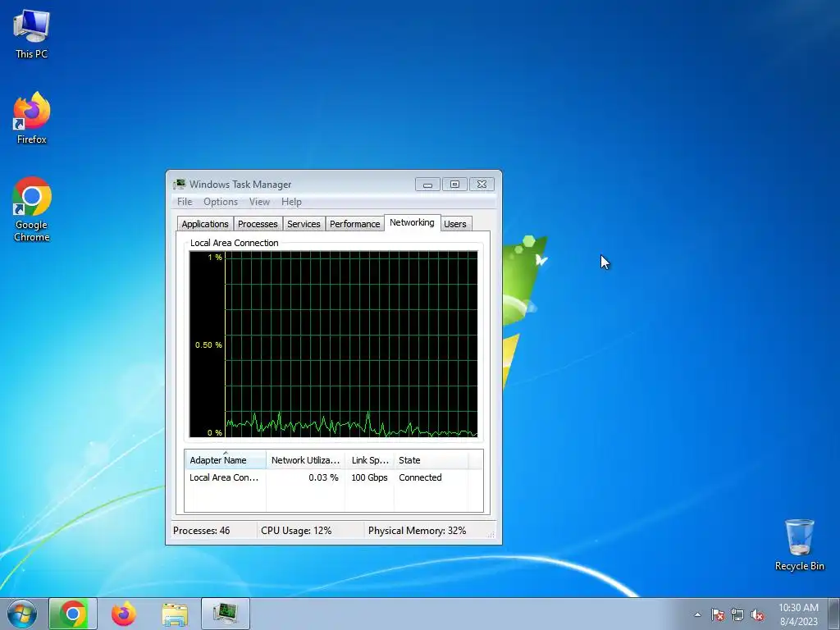Click the Connected state cell

point(420,477)
